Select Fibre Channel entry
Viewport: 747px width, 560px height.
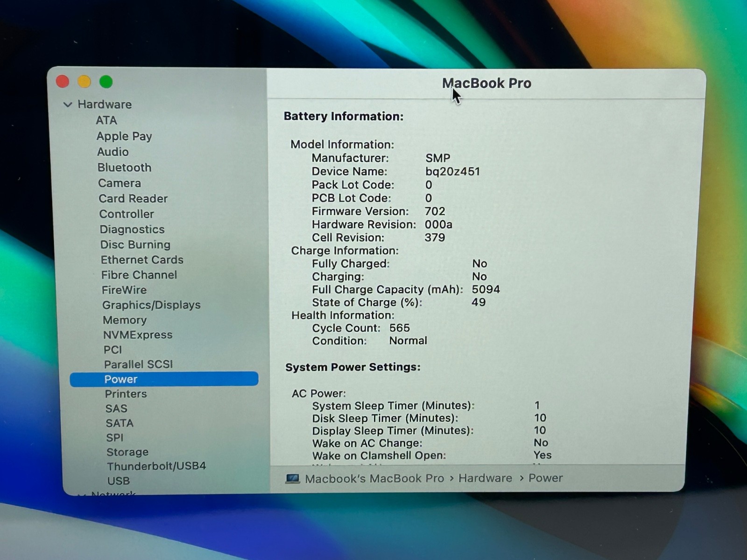(139, 275)
